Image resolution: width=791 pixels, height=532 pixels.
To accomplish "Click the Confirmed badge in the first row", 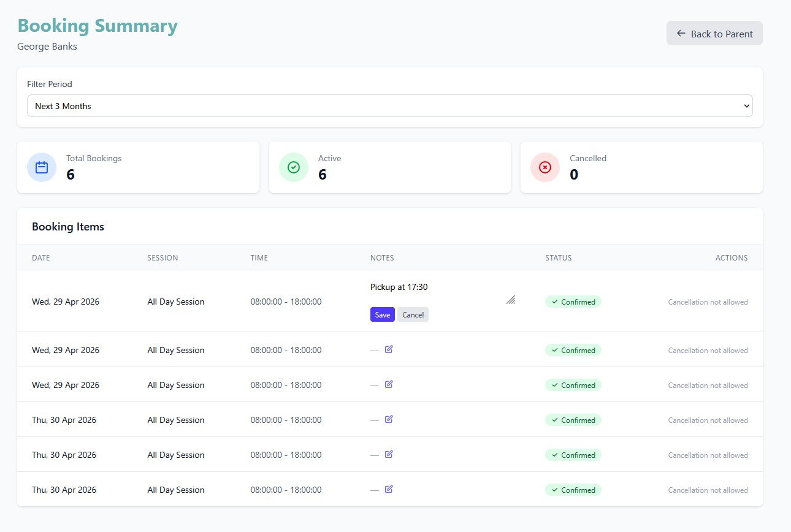I will (573, 302).
